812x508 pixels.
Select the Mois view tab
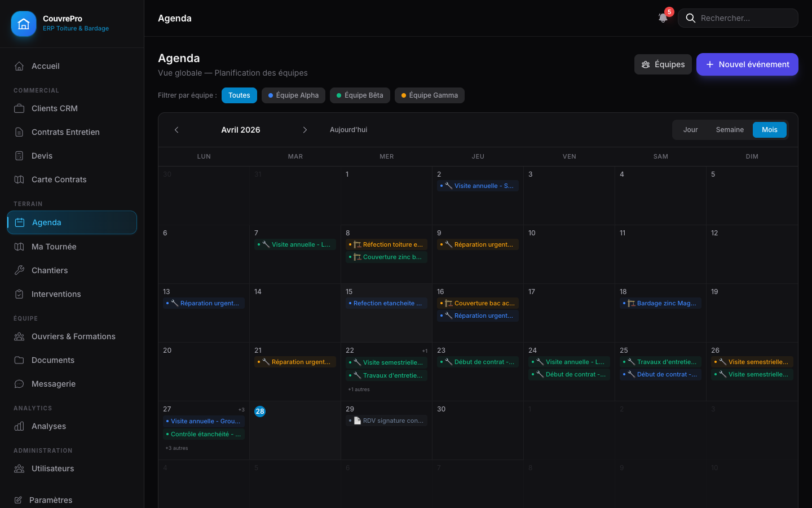(770, 130)
